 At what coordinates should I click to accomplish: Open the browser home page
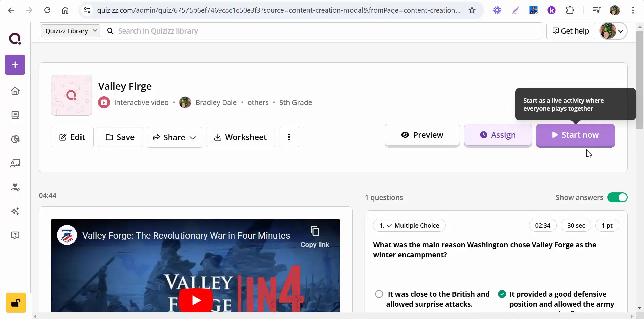pyautogui.click(x=65, y=10)
